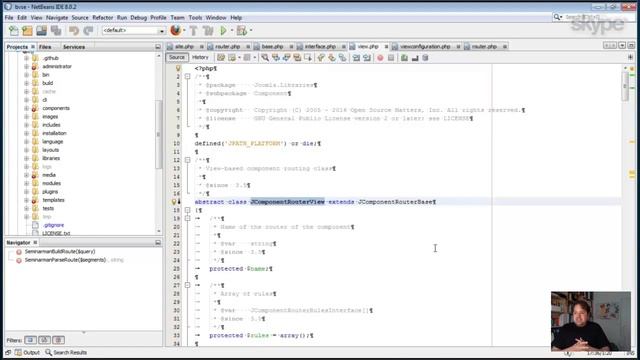
Task: Click the Clean and Build icon
Action: coord(208,31)
